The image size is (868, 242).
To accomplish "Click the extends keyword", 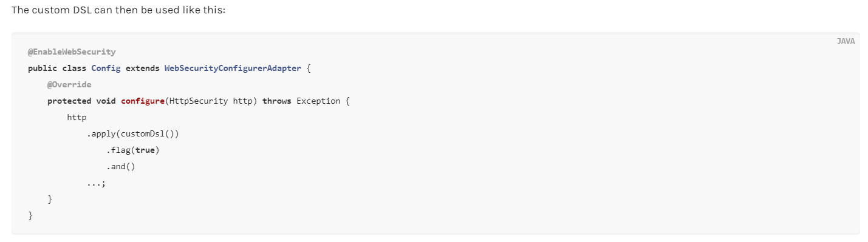I will click(143, 69).
